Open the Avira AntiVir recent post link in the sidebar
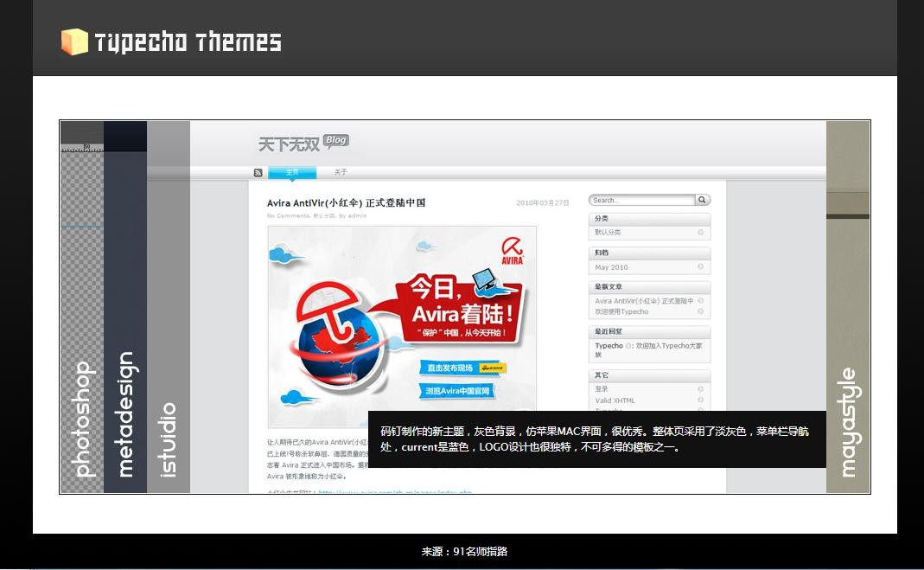The height and width of the screenshot is (570, 924). (644, 301)
